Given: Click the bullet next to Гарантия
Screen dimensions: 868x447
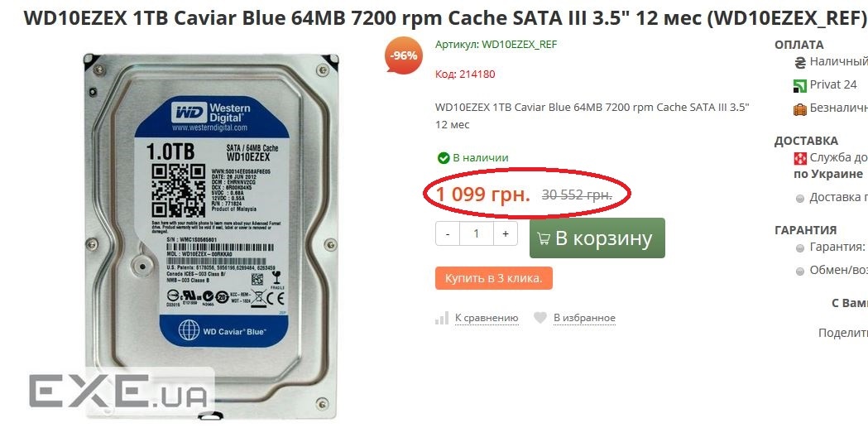Looking at the screenshot, I should tap(800, 248).
